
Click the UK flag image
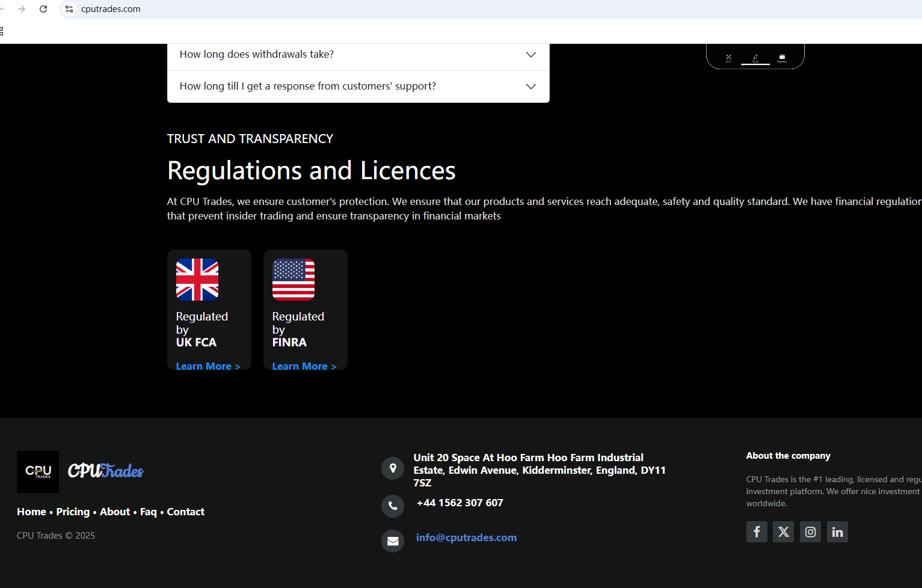(x=197, y=280)
